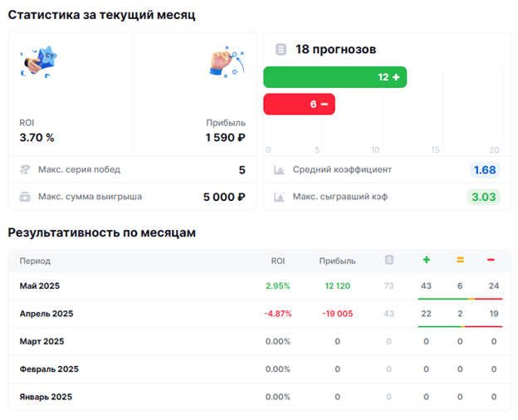Click the green 12 + wins bar
The image size is (518, 420).
335,77
